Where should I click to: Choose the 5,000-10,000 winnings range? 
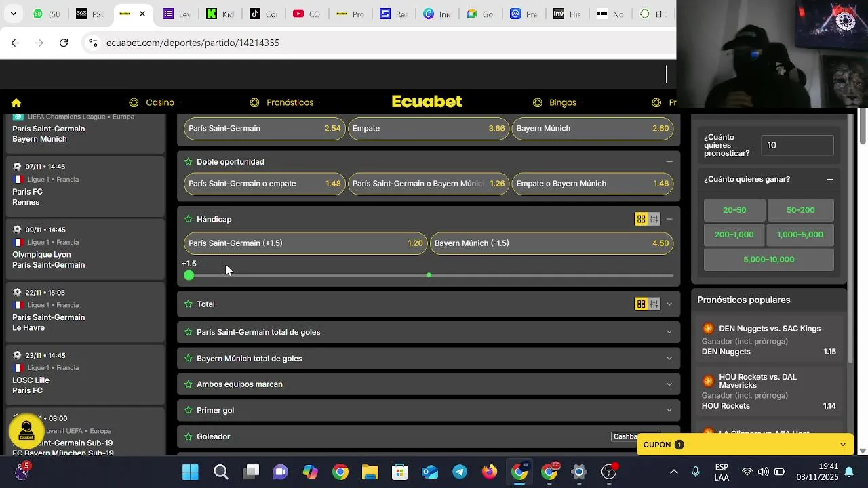(x=769, y=260)
